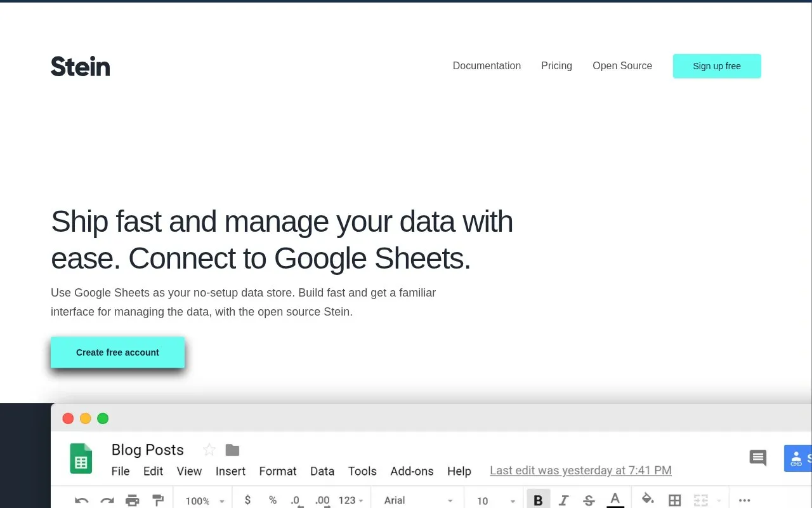Open the Arial font dropdown
812x508 pixels.
point(419,500)
